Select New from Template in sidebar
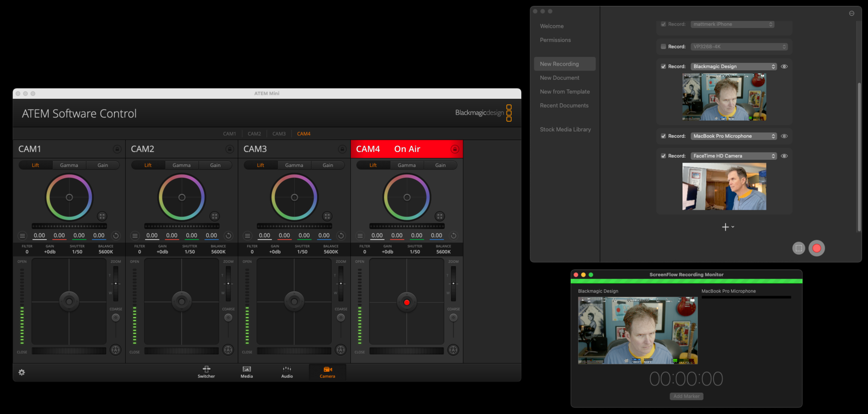 point(565,91)
